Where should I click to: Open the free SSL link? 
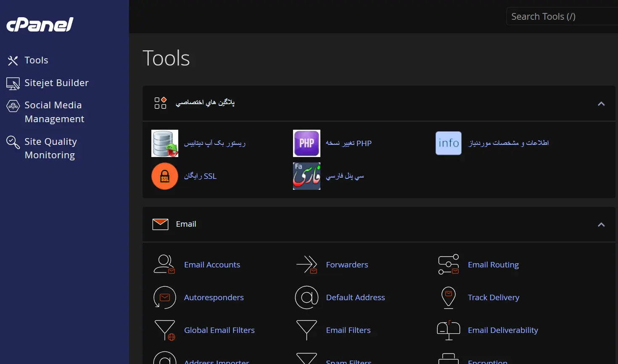(200, 176)
